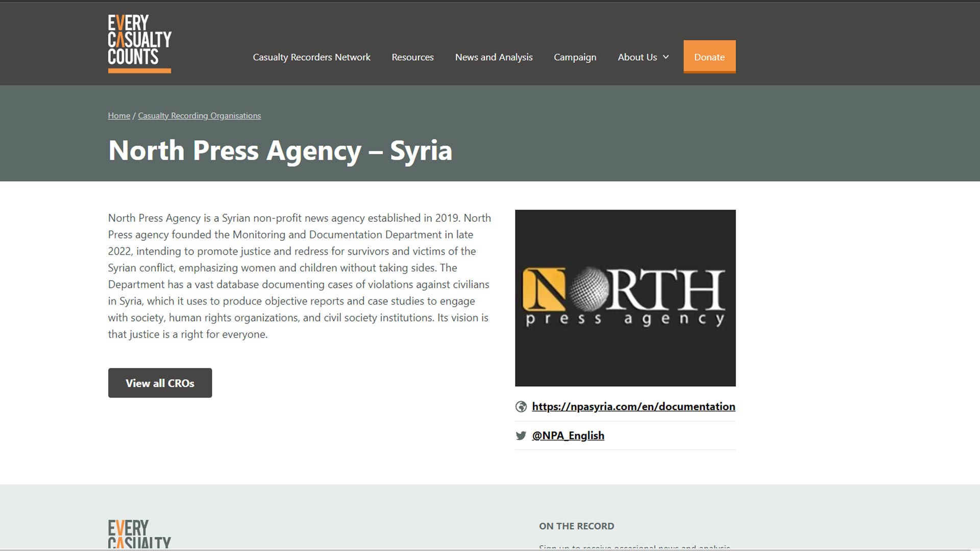980x551 pixels.
Task: Go to News and Analysis
Action: 494,57
